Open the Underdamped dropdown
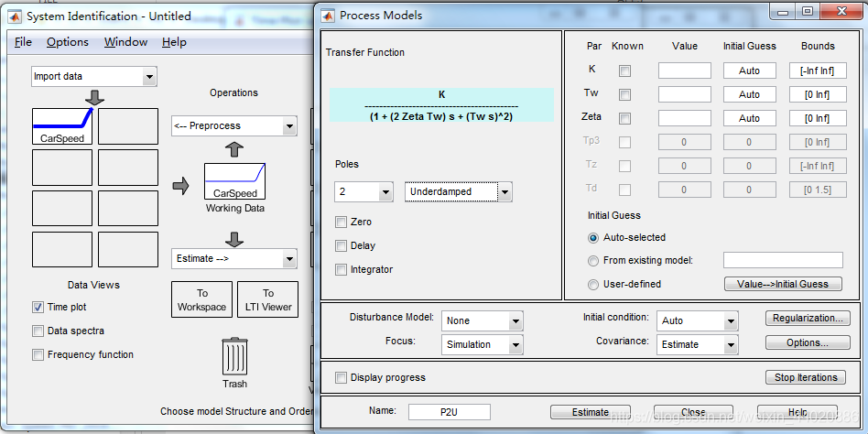This screenshot has width=868, height=434. (459, 191)
